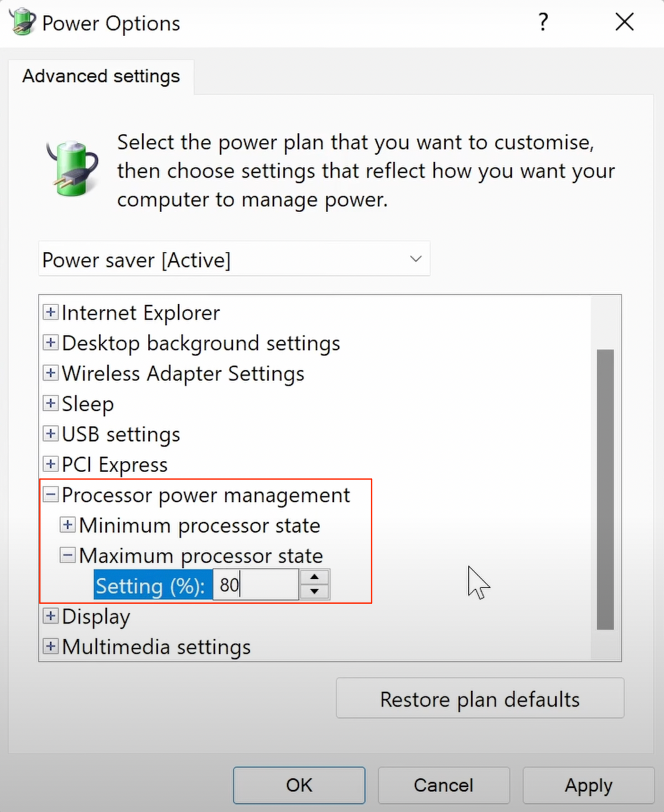Viewport: 664px width, 812px height.
Task: Increase Setting (%) with up arrow
Action: pyautogui.click(x=315, y=578)
